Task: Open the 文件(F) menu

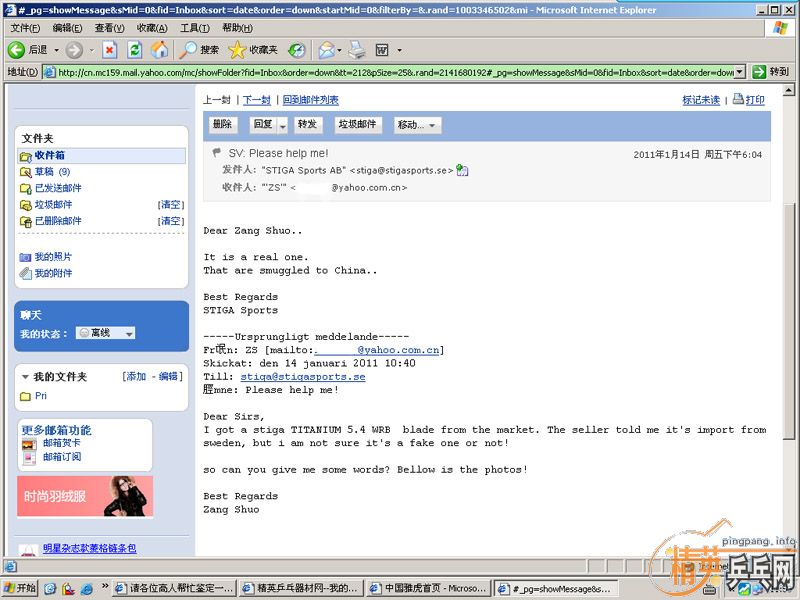Action: point(26,28)
